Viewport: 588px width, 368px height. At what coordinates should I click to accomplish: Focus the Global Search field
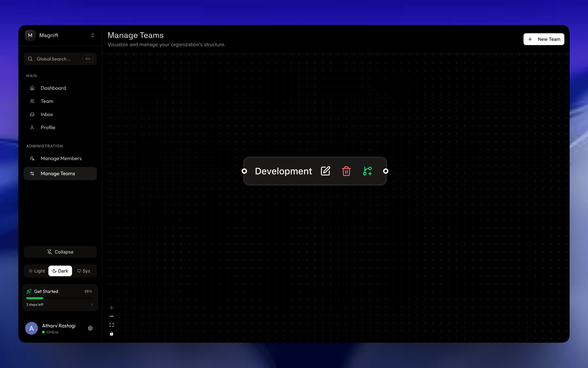60,59
